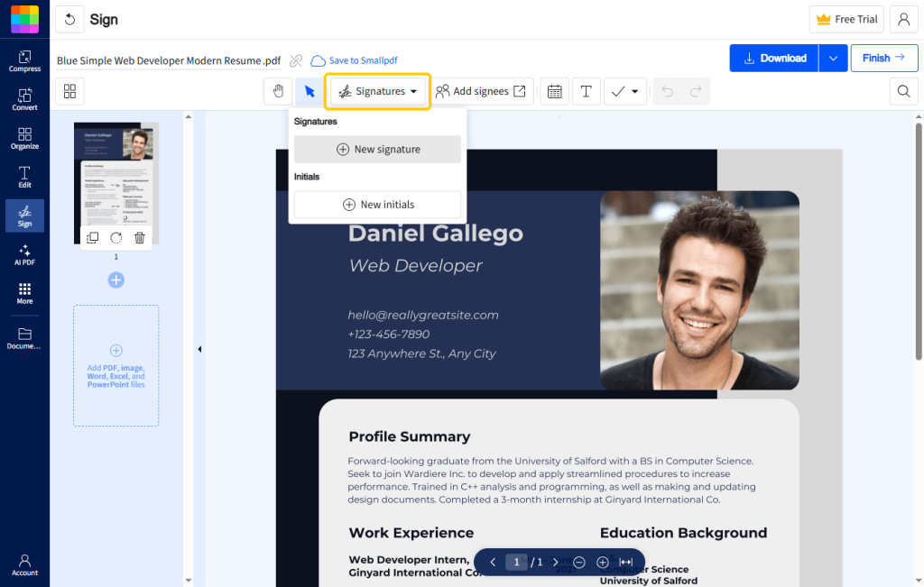The image size is (924, 587).
Task: Select the Hand pan tool
Action: (278, 91)
